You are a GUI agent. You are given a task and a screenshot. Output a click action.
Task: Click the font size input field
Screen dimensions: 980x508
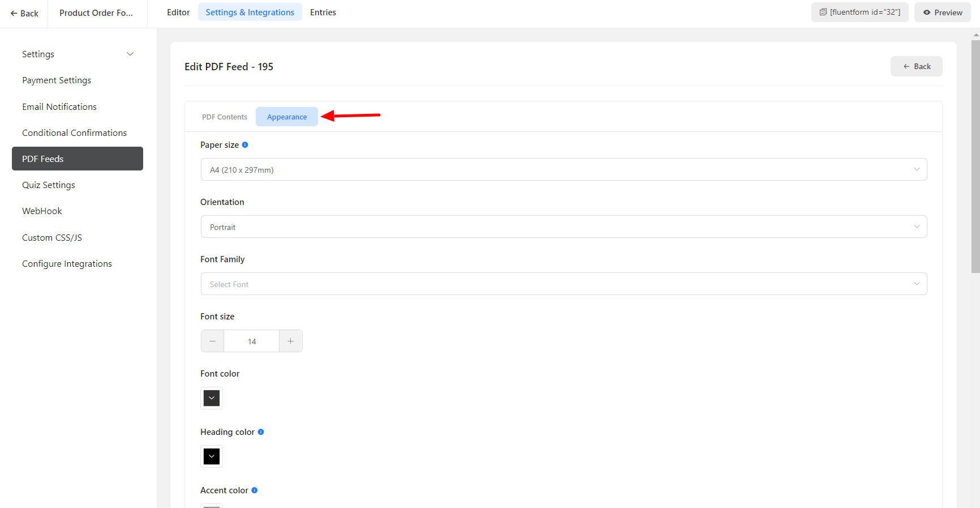coord(252,341)
